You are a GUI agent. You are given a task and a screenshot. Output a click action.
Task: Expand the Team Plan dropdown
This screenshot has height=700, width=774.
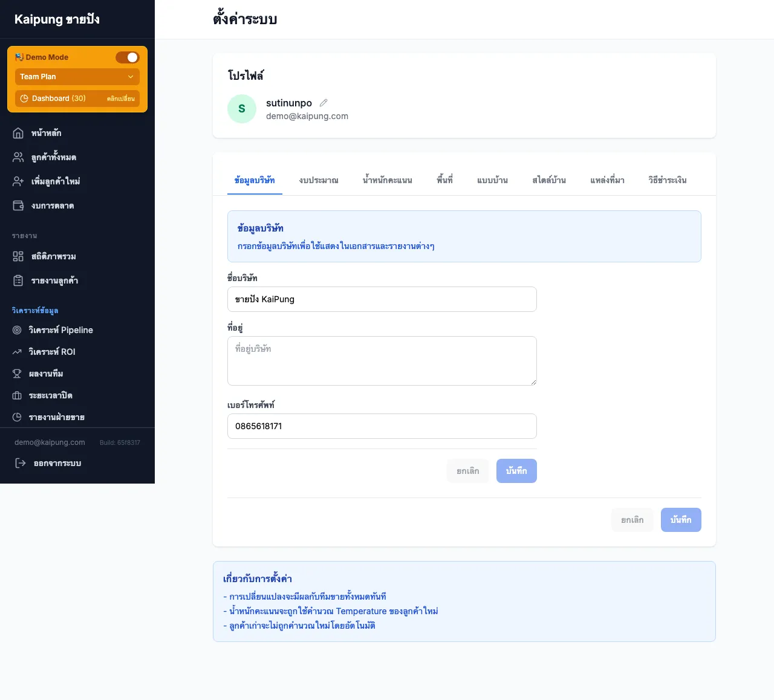point(77,77)
